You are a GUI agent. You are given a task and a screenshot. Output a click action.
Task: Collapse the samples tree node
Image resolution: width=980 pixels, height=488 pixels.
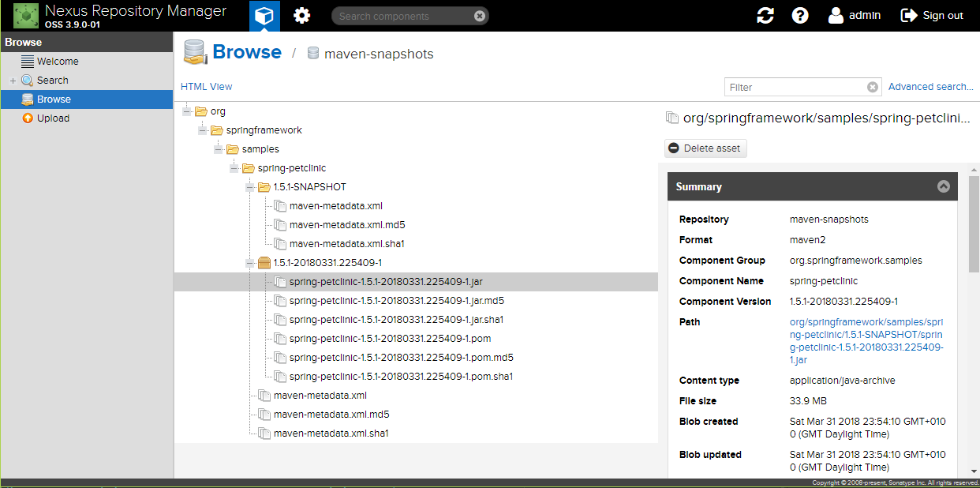point(219,149)
